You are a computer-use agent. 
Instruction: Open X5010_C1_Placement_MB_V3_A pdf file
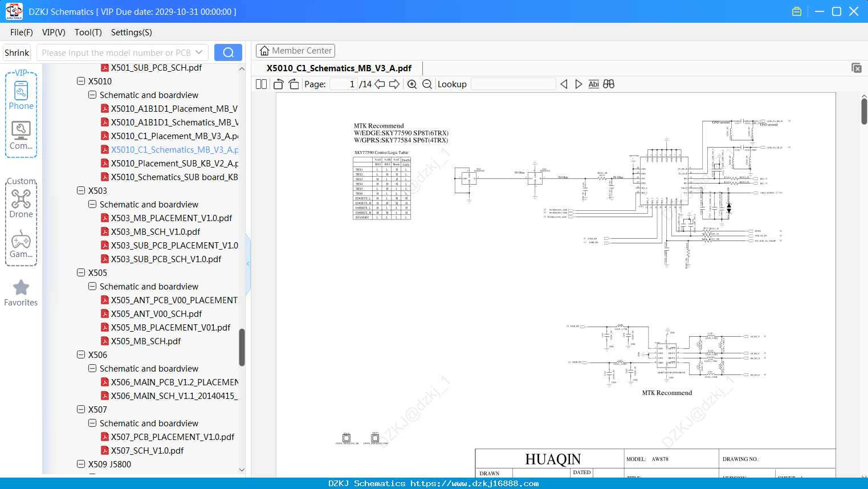pyautogui.click(x=170, y=136)
